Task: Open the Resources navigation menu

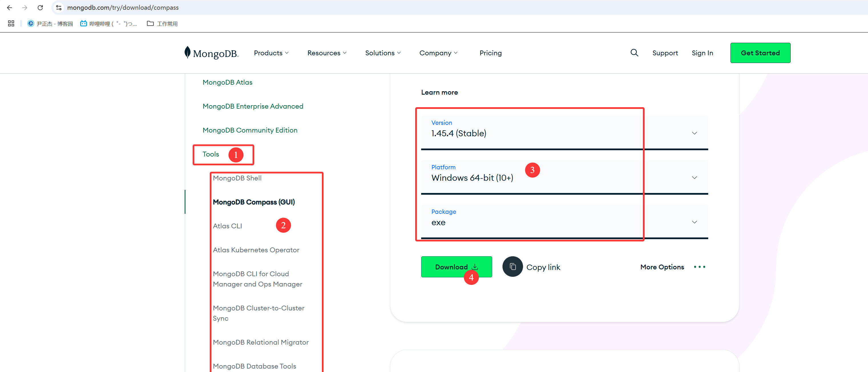Action: coord(326,53)
